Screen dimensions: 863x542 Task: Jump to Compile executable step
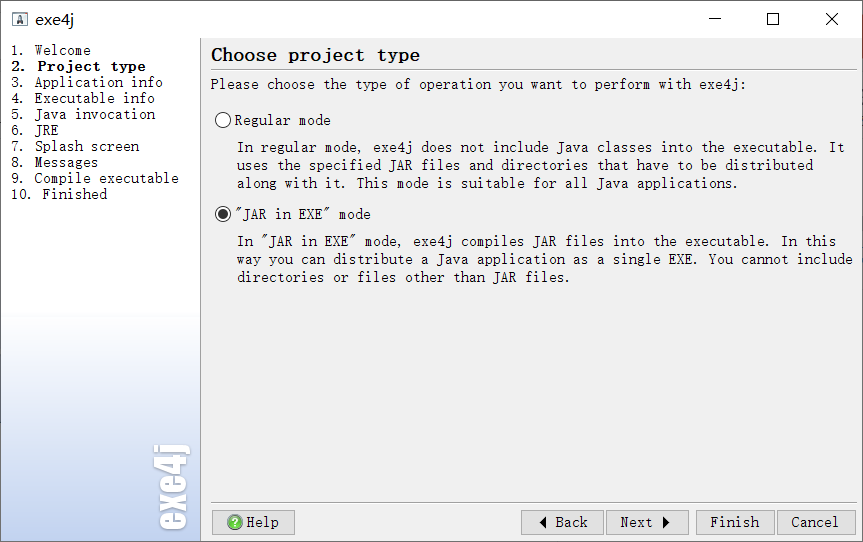pos(95,178)
